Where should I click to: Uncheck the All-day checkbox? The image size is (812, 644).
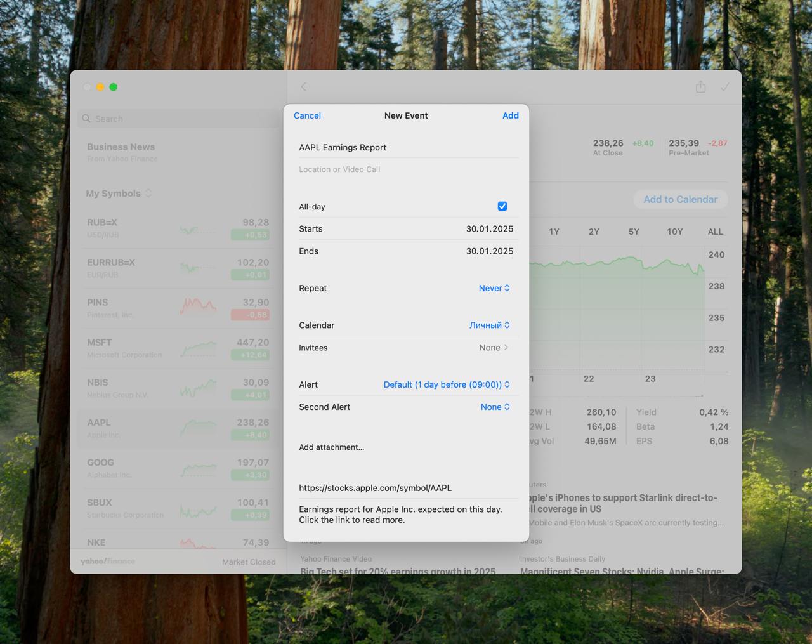(x=502, y=206)
